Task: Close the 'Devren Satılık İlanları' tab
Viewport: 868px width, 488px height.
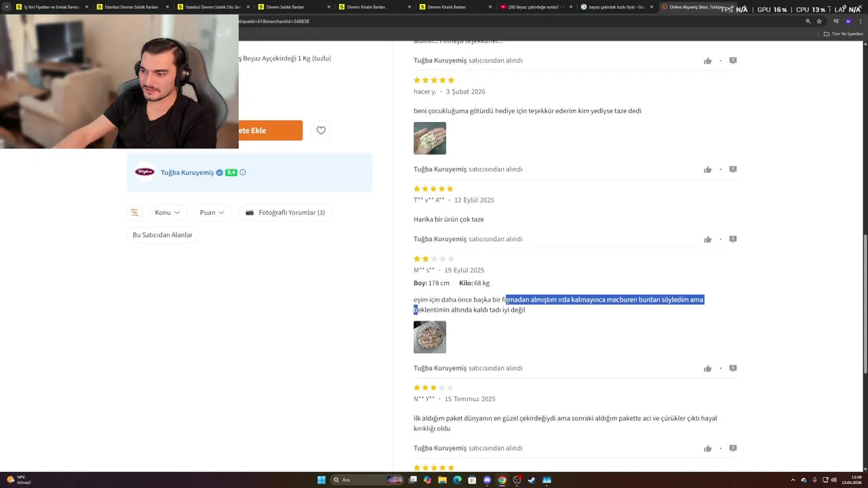Action: tap(329, 7)
